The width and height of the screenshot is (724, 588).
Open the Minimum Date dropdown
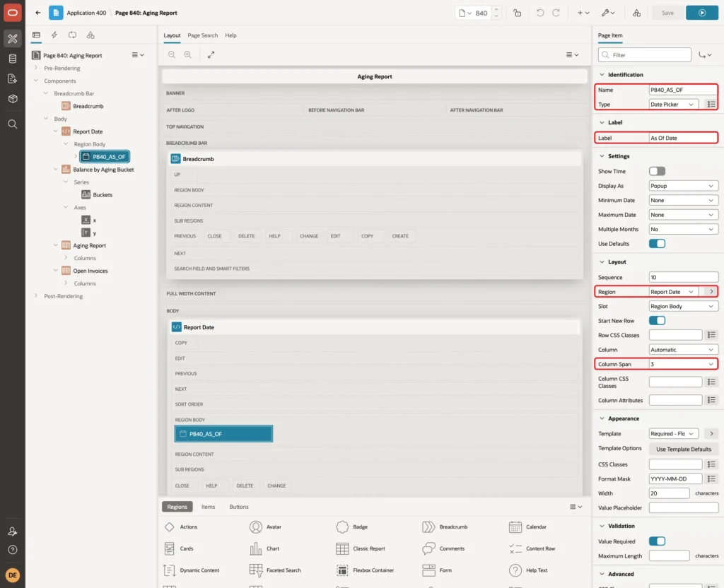coord(684,200)
